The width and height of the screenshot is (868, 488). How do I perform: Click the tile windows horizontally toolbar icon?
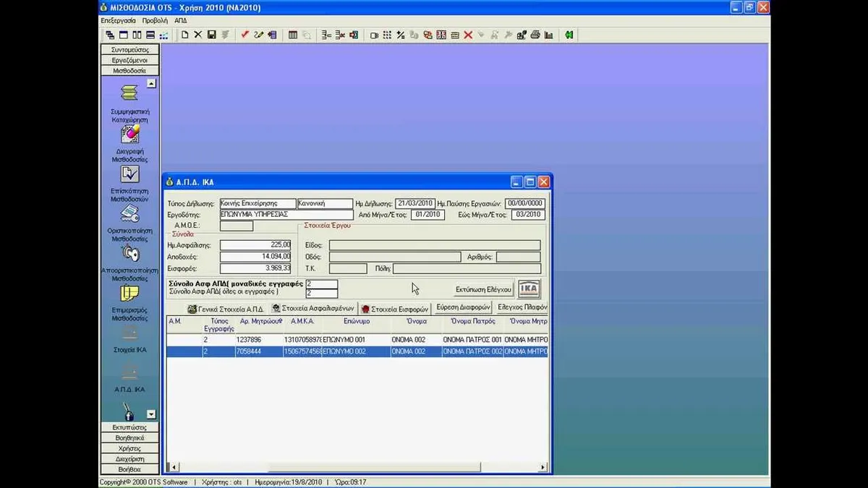click(x=150, y=35)
